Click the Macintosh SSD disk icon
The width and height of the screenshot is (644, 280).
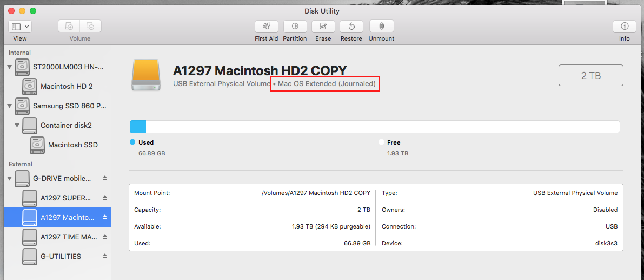click(x=37, y=145)
